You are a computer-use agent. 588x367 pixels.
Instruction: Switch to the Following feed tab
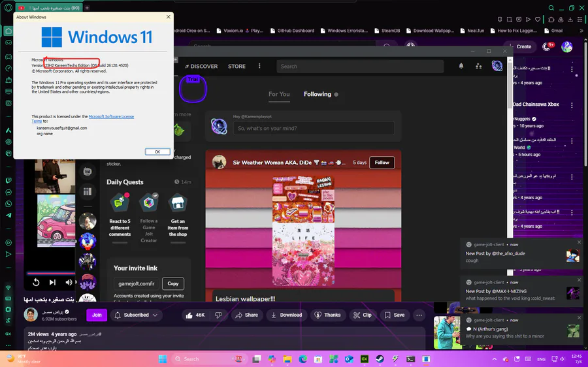pos(318,94)
